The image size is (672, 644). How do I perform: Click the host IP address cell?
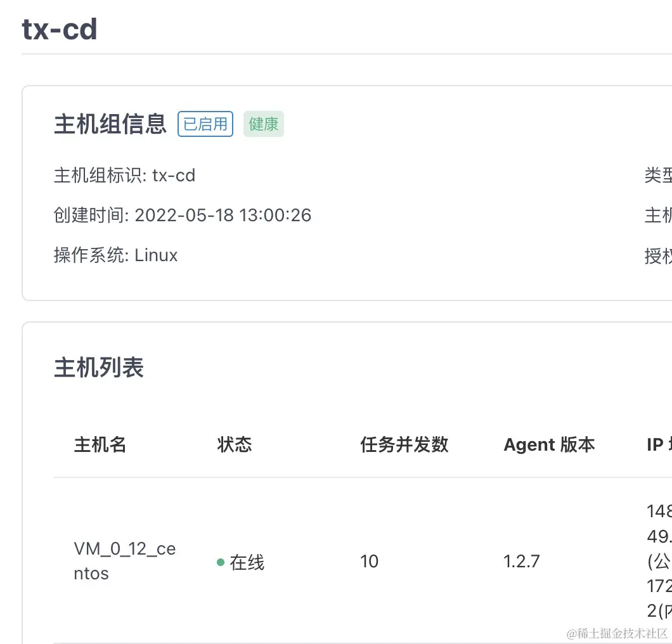(659, 562)
